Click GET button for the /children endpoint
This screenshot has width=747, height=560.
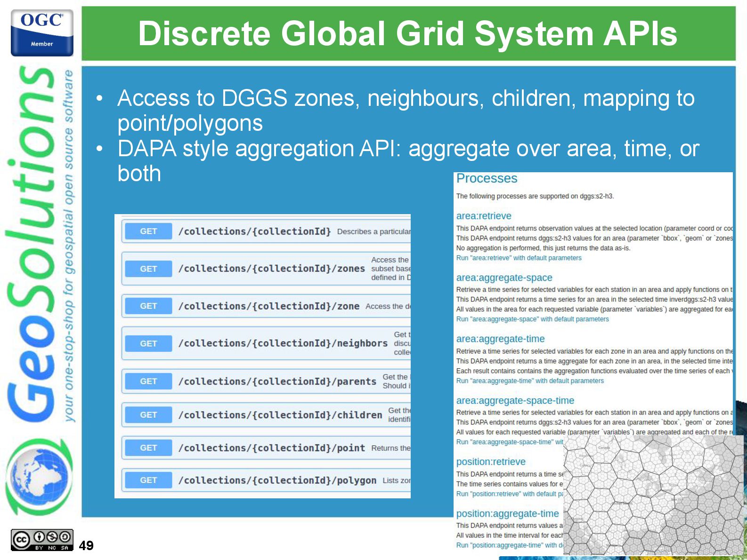(148, 415)
